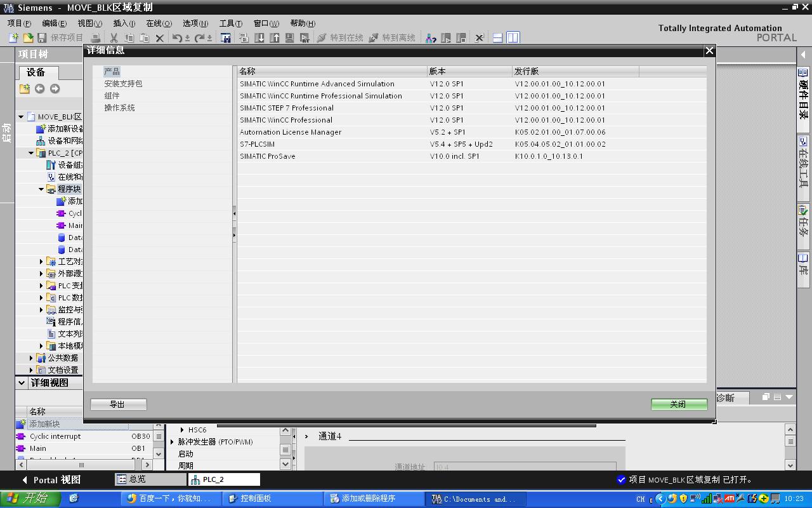Open the 编辑 menu
This screenshot has height=508, width=812.
[x=54, y=23]
